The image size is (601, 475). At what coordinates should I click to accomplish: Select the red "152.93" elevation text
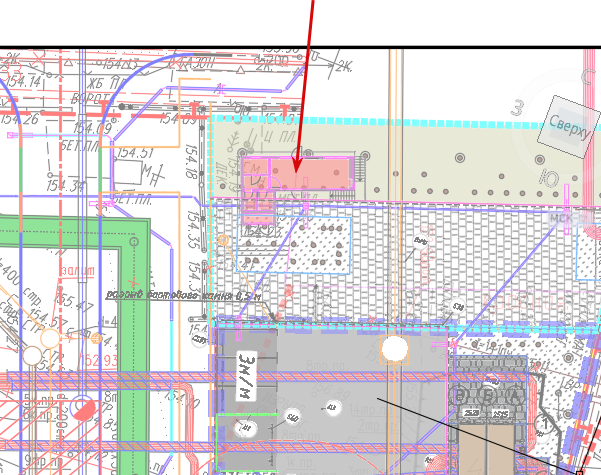tap(99, 360)
